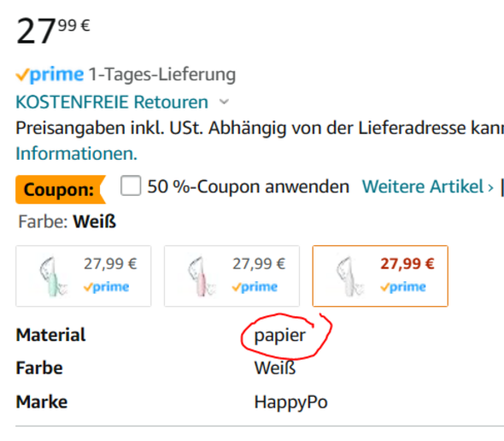Select the pink color variant price 27,99 €
Image resolution: width=504 pixels, height=441 pixels.
pyautogui.click(x=259, y=264)
